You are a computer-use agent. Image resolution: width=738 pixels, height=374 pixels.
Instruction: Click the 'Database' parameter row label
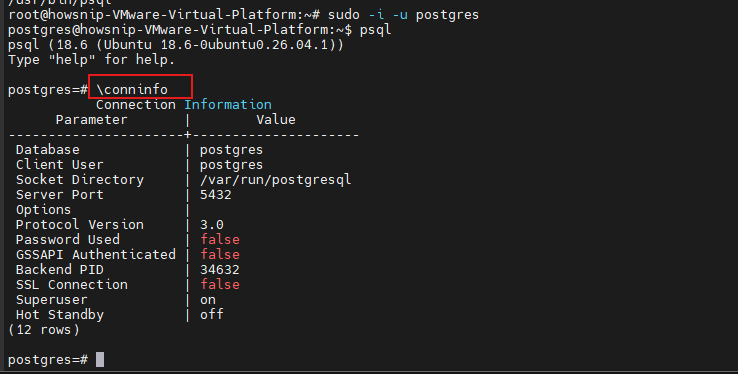click(48, 150)
